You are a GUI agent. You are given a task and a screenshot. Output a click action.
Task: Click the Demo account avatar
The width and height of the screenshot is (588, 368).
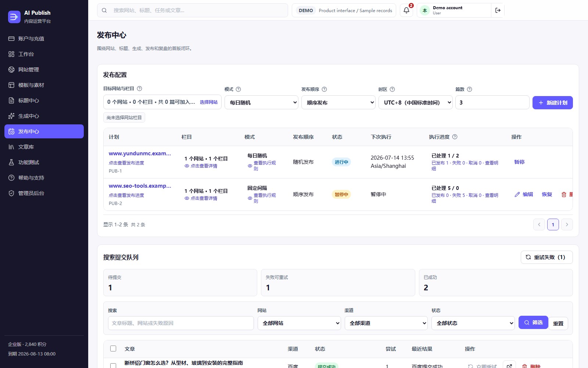click(425, 10)
